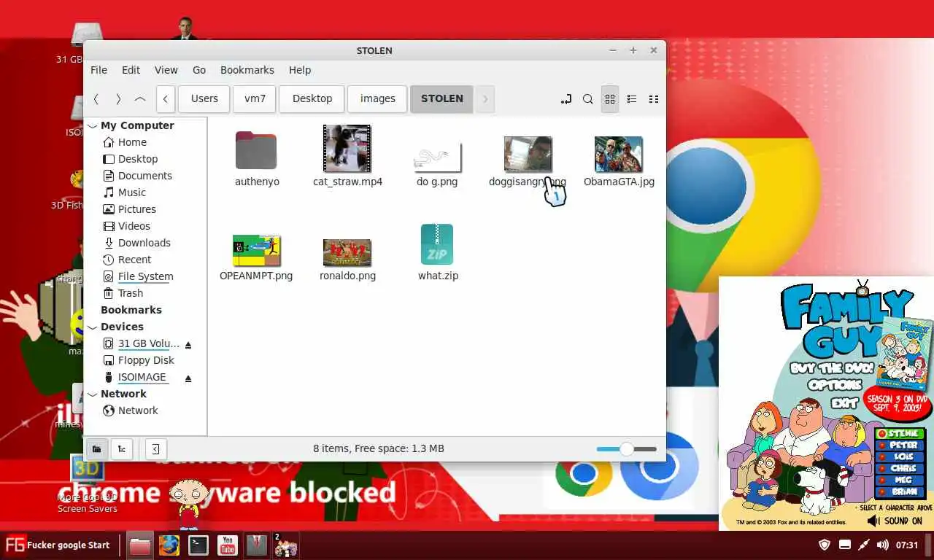
Task: Open the View menu
Action: tap(166, 70)
